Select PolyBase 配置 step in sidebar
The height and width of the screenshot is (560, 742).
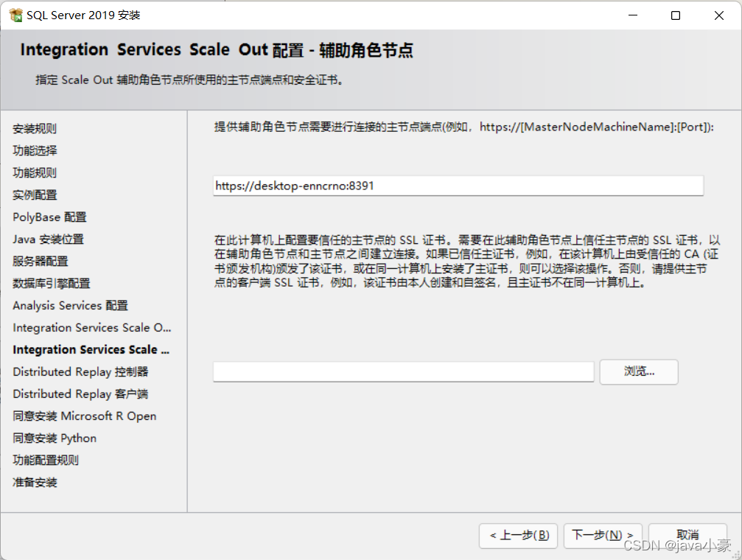pos(49,217)
